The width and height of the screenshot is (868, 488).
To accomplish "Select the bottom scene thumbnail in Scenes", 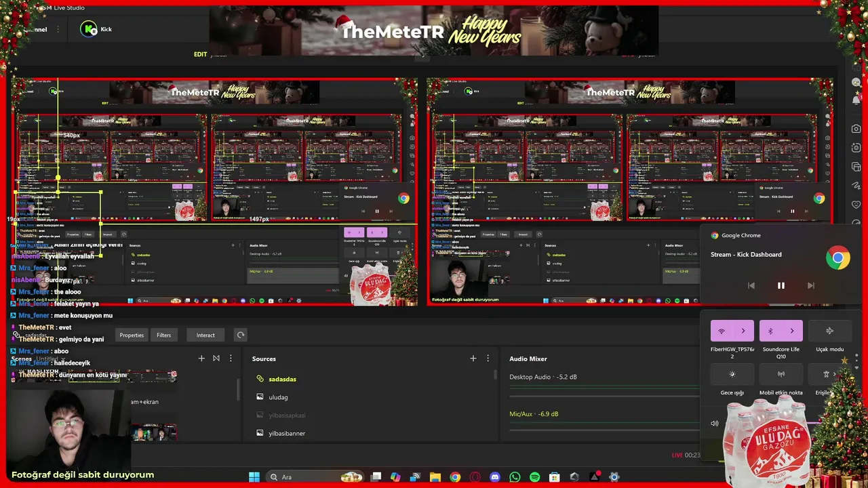I will (155, 432).
